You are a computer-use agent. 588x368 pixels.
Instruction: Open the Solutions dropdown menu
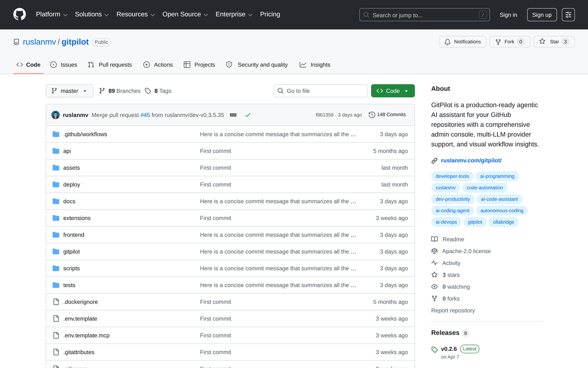(x=92, y=15)
